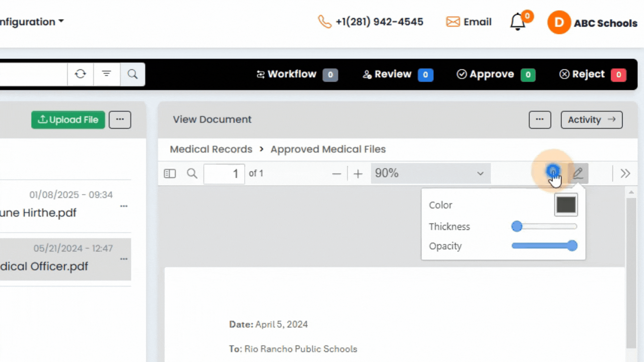This screenshot has width=644, height=362.
Task: Expand the PDF tools double-chevron menu
Action: [x=625, y=174]
